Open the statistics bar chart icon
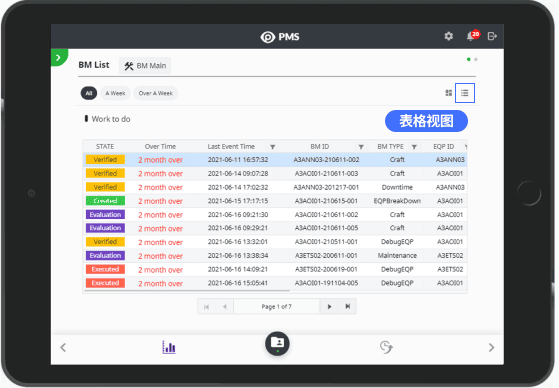This screenshot has width=559, height=388. click(169, 347)
